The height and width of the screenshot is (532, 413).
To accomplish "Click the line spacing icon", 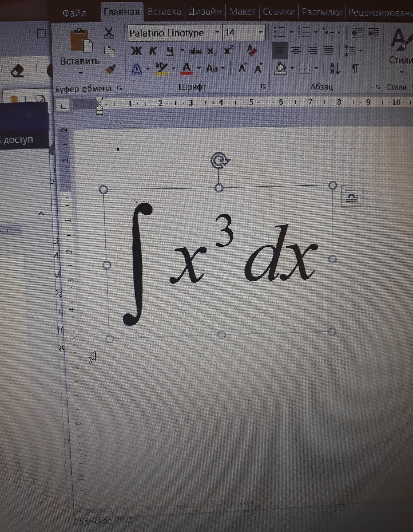I will point(350,50).
